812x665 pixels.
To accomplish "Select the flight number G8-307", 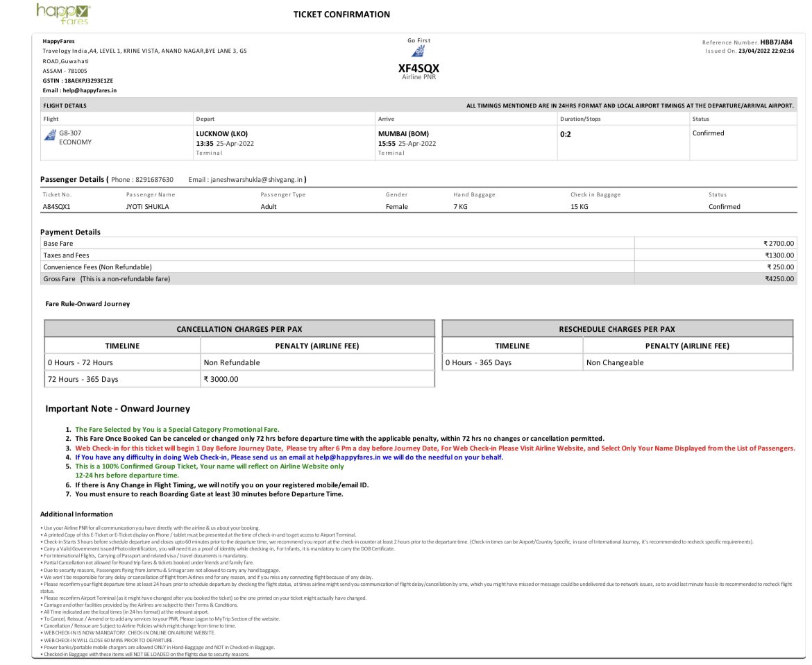I will point(70,133).
